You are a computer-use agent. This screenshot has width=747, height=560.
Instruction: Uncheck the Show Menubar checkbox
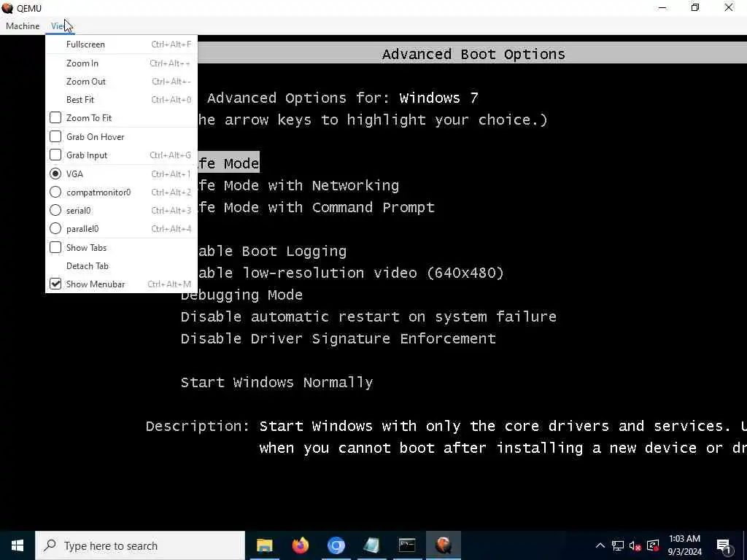click(55, 284)
